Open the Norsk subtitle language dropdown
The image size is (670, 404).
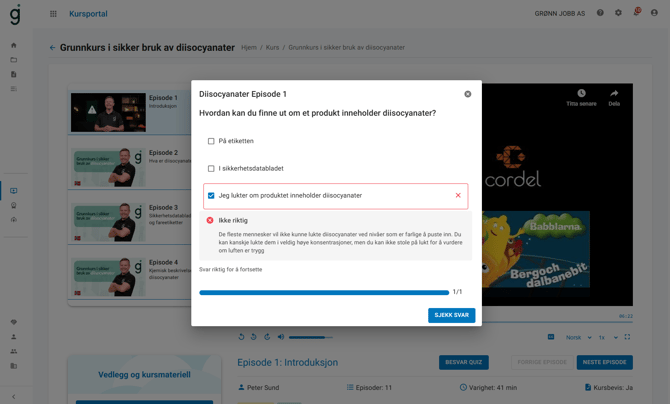pyautogui.click(x=578, y=337)
